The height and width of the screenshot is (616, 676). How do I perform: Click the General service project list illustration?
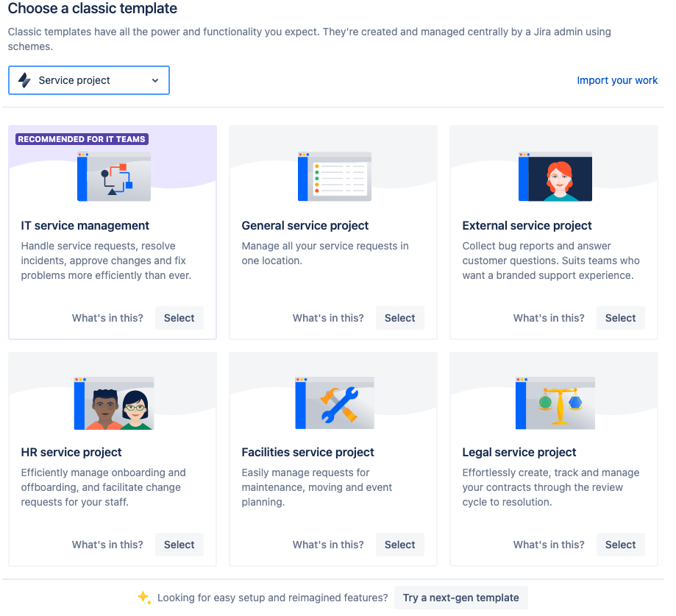[335, 177]
